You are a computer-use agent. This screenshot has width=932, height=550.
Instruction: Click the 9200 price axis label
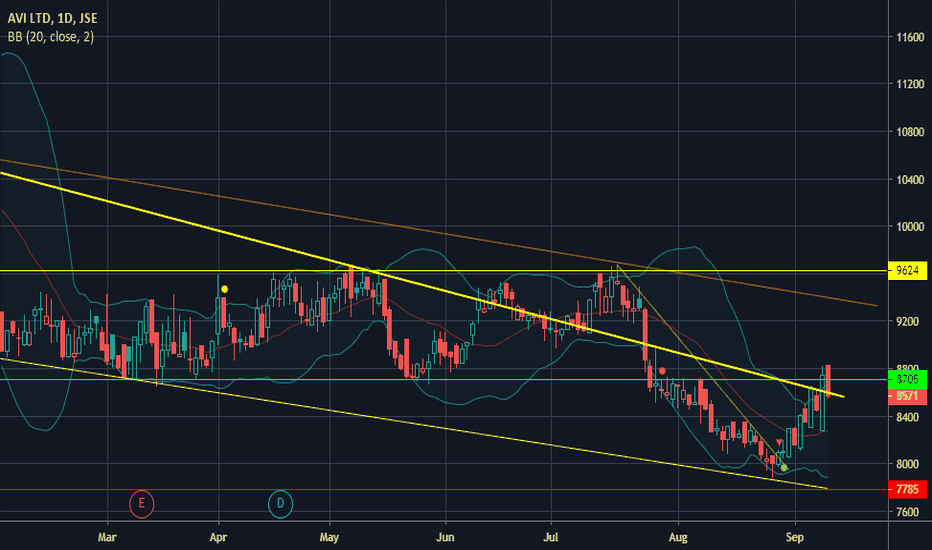coord(907,322)
